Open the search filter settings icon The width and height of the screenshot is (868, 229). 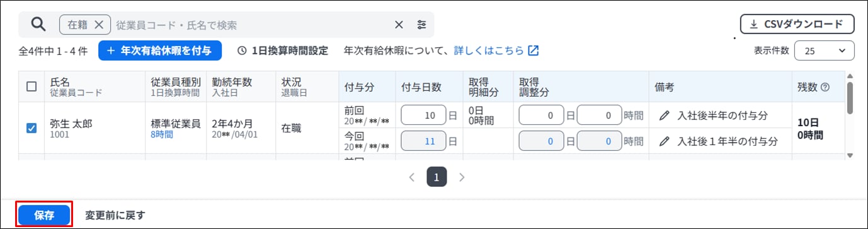[421, 25]
